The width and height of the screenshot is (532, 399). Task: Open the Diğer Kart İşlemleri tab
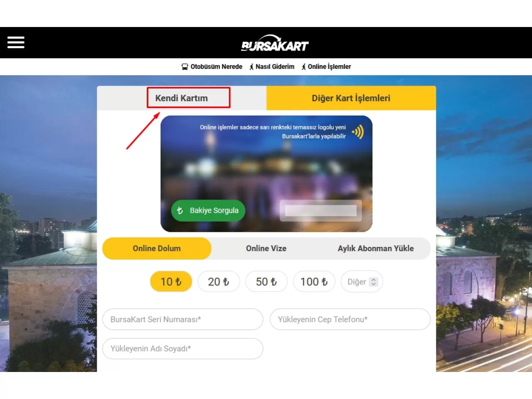point(351,98)
